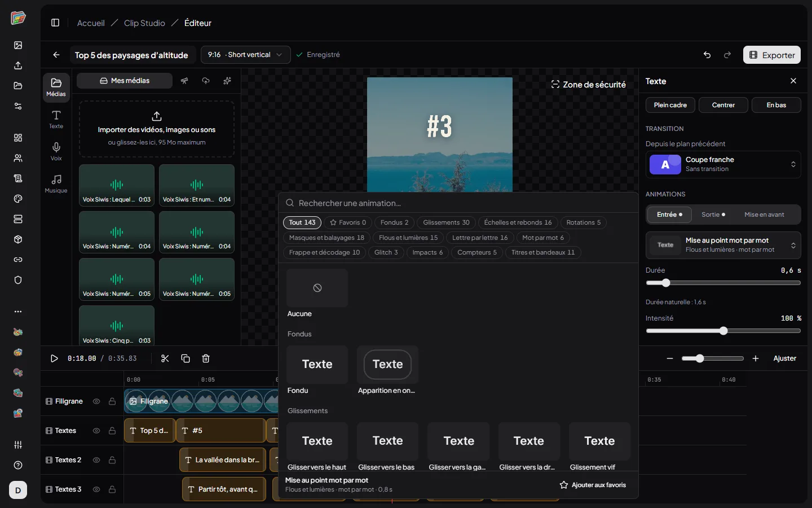
Task: Click the Rechercher une animation search field
Action: point(458,203)
